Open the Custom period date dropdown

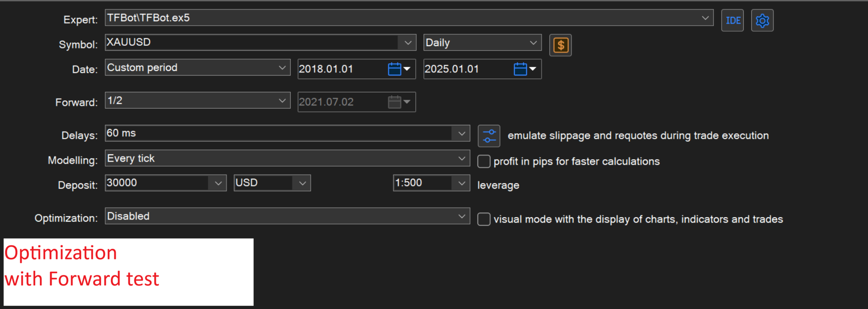click(198, 67)
